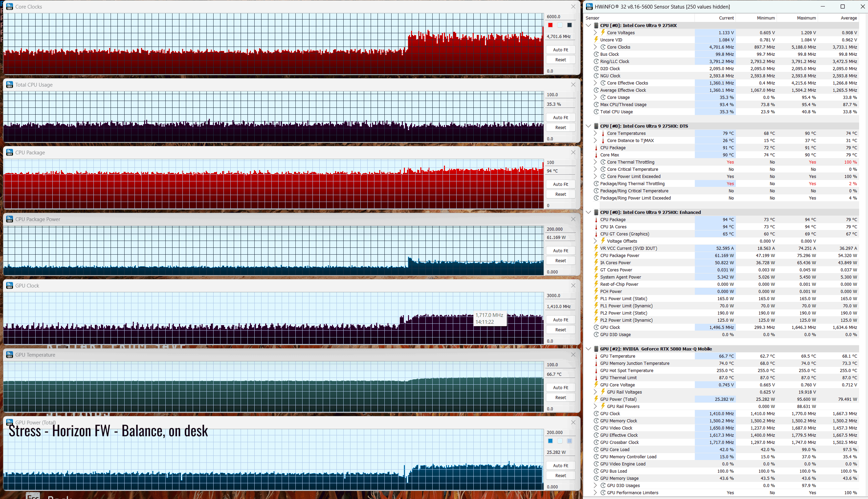Click dark navy color swatch in Core Clocks
Viewport: 868px width, 499px height.
570,25
